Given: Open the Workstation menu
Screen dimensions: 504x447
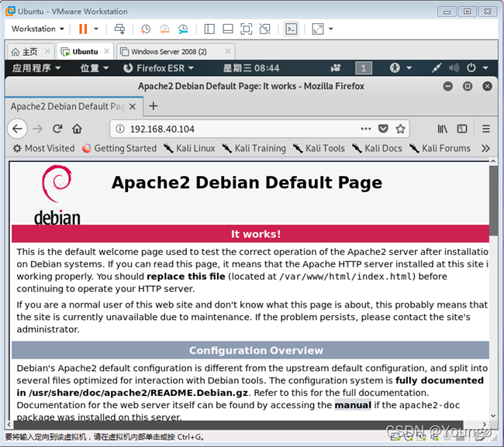Looking at the screenshot, I should tap(38, 29).
